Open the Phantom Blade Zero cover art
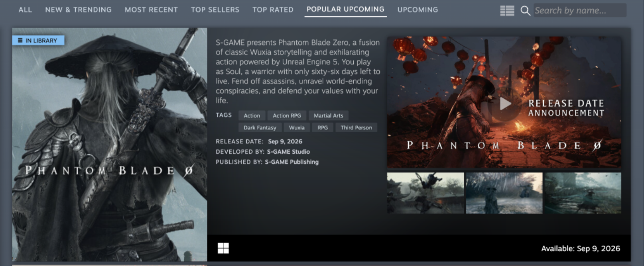Screen dimensions: 644x266 (110, 144)
